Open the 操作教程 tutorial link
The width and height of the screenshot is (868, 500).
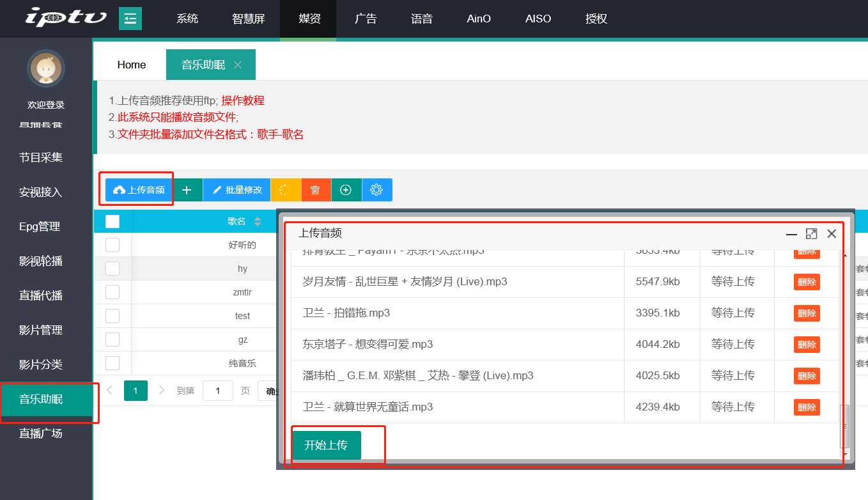click(x=243, y=100)
